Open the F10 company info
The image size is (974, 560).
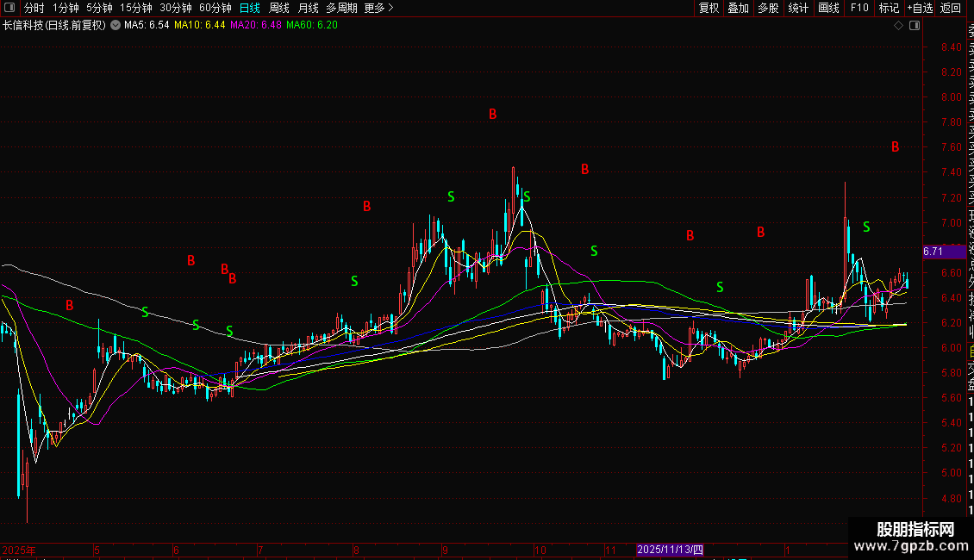coord(859,8)
